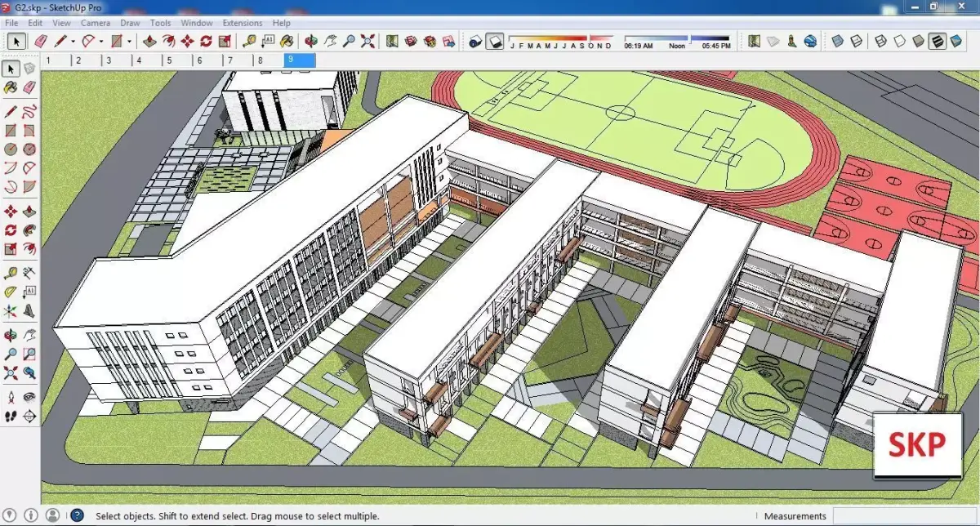Open the Edit menu
The image size is (980, 526).
tap(35, 23)
